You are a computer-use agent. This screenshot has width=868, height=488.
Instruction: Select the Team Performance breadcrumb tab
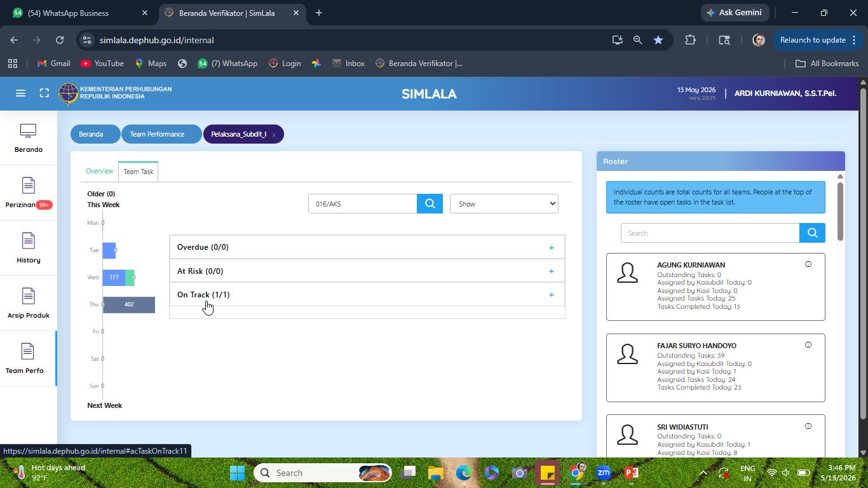pos(157,134)
